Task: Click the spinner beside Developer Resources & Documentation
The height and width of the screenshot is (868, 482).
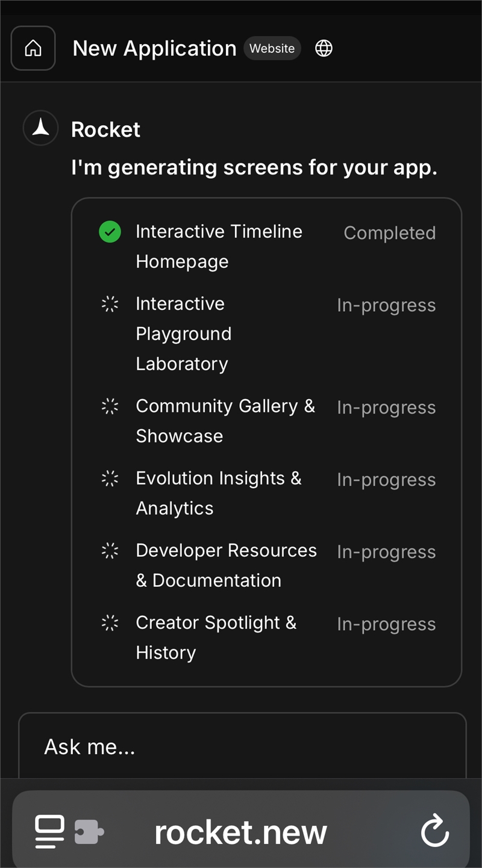Action: [110, 551]
